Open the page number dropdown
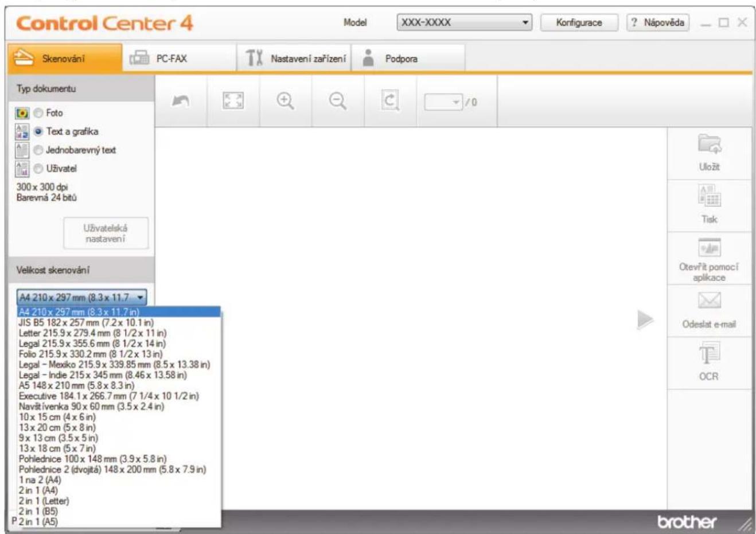This screenshot has width=756, height=534. pyautogui.click(x=445, y=102)
